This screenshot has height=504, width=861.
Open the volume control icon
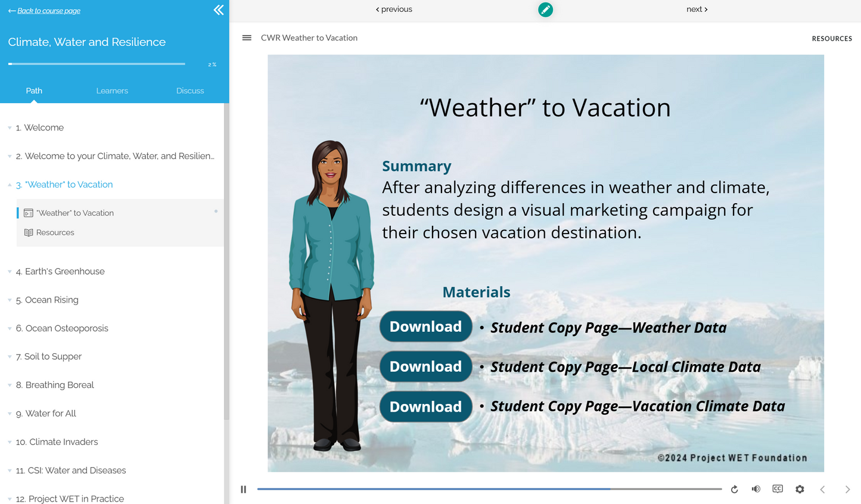coord(756,489)
